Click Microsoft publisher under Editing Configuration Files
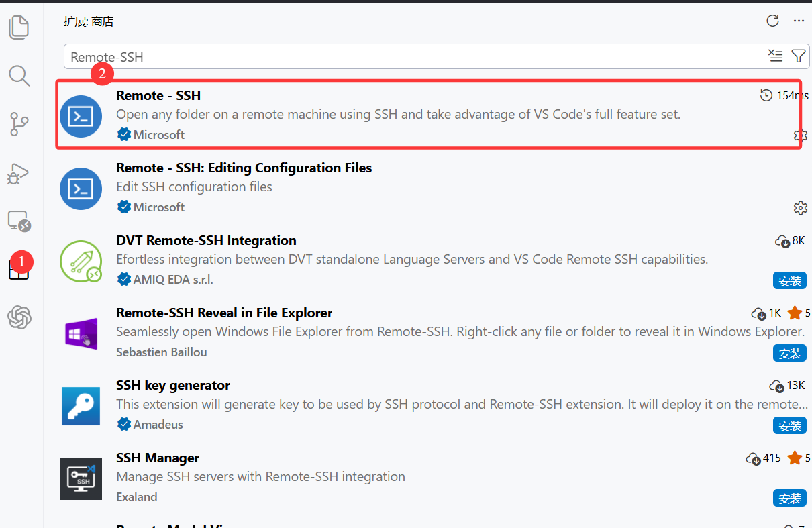The width and height of the screenshot is (812, 528). tap(159, 207)
